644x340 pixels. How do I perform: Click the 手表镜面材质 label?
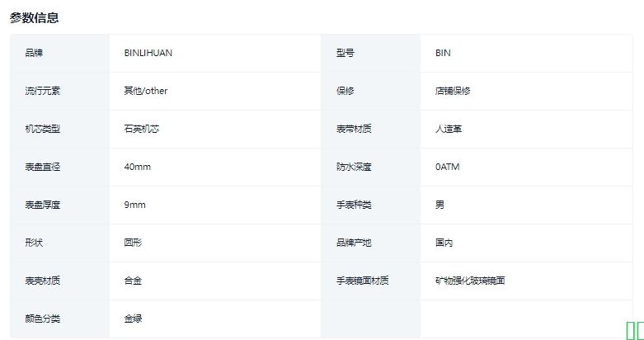[x=362, y=281]
